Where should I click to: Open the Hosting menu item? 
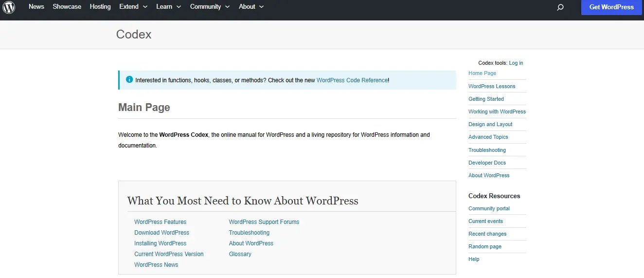click(x=100, y=7)
